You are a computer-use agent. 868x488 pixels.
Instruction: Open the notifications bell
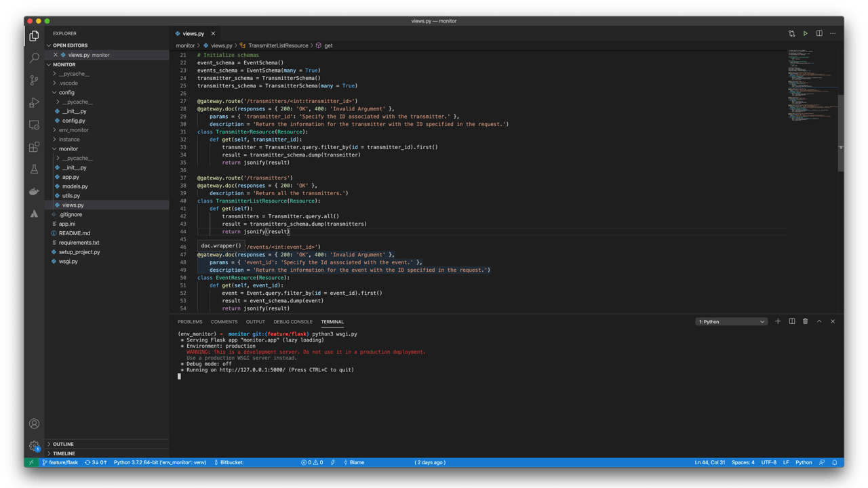point(835,462)
